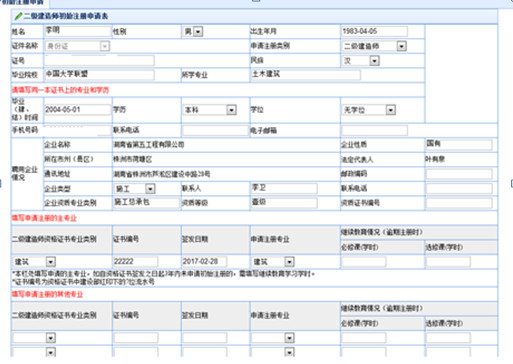Click the 证书编号 field containing 22222
Image resolution: width=513 pixels, height=364 pixels.
point(136,262)
